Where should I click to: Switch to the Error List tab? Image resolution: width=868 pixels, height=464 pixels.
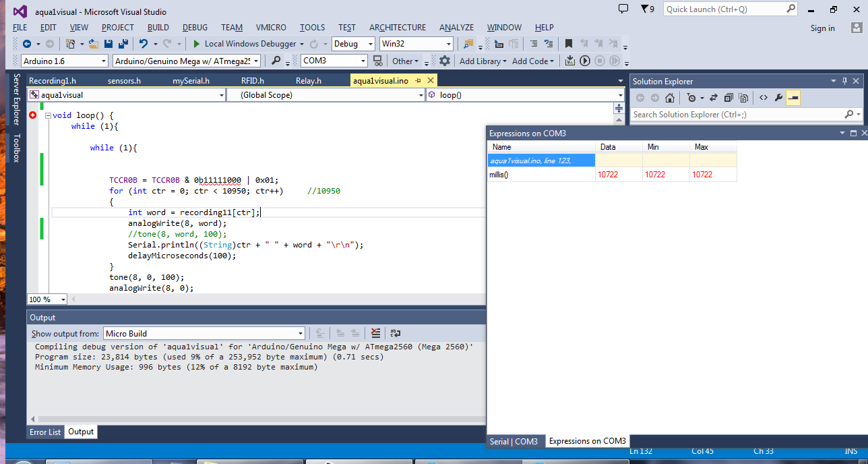click(45, 432)
